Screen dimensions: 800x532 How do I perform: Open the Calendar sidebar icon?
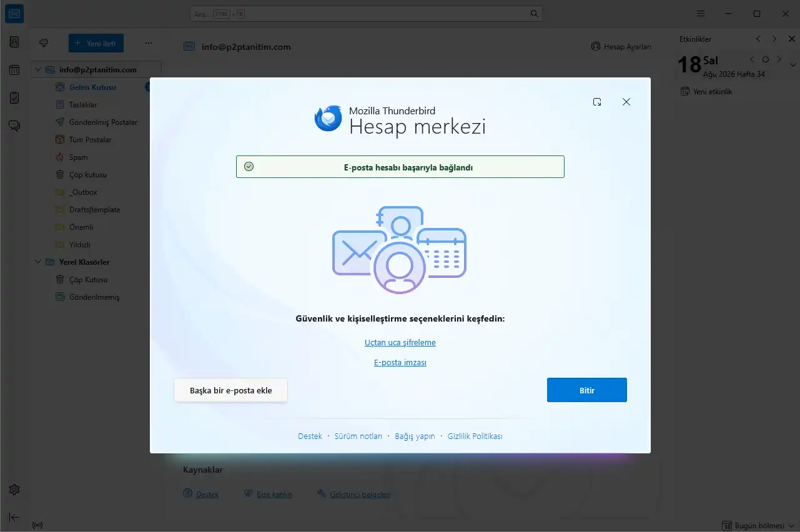14,70
